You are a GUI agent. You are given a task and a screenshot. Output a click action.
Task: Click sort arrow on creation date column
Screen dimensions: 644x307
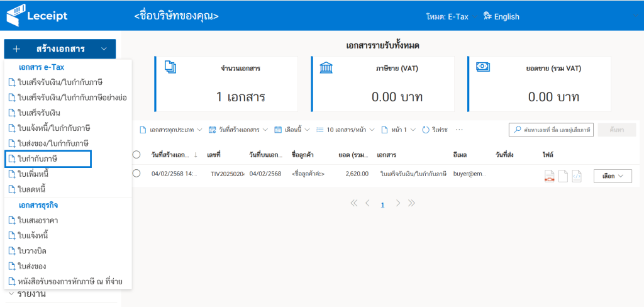coord(196,155)
